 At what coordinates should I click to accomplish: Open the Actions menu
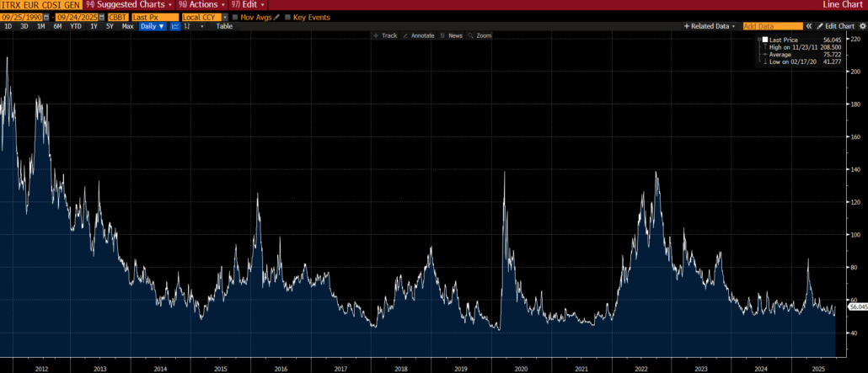[199, 5]
